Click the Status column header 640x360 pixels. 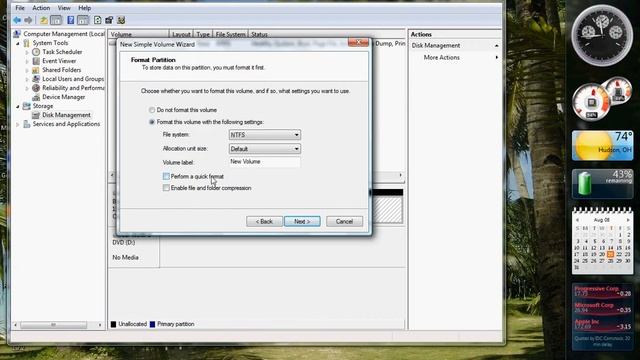click(327, 34)
